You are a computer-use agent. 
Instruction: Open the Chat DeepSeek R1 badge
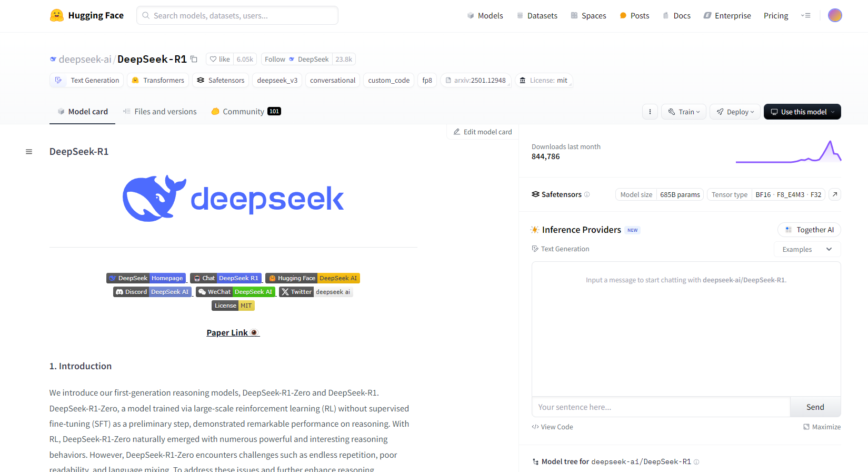pyautogui.click(x=226, y=278)
